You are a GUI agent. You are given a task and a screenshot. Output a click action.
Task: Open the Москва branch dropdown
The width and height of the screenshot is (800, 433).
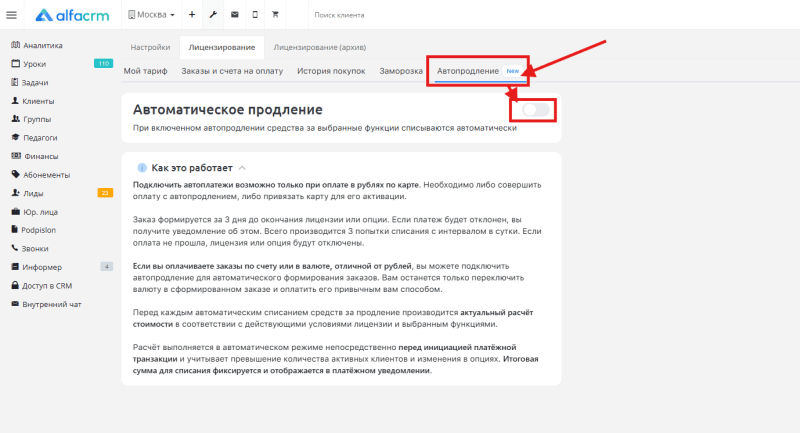point(152,16)
